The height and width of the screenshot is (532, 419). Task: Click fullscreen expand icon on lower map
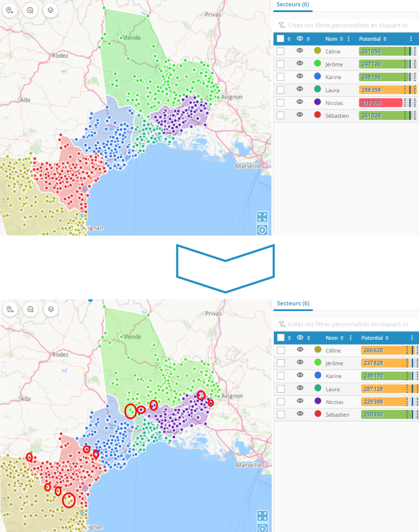pos(262,516)
